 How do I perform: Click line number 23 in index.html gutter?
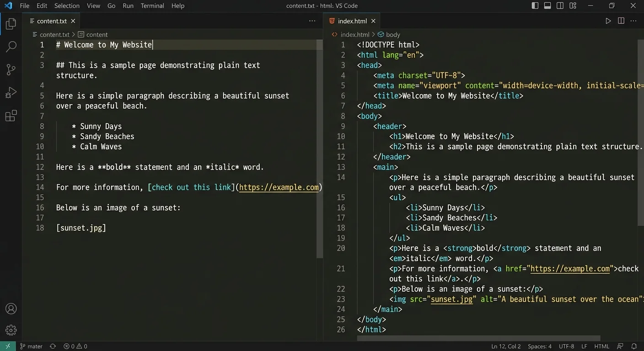coord(341,299)
